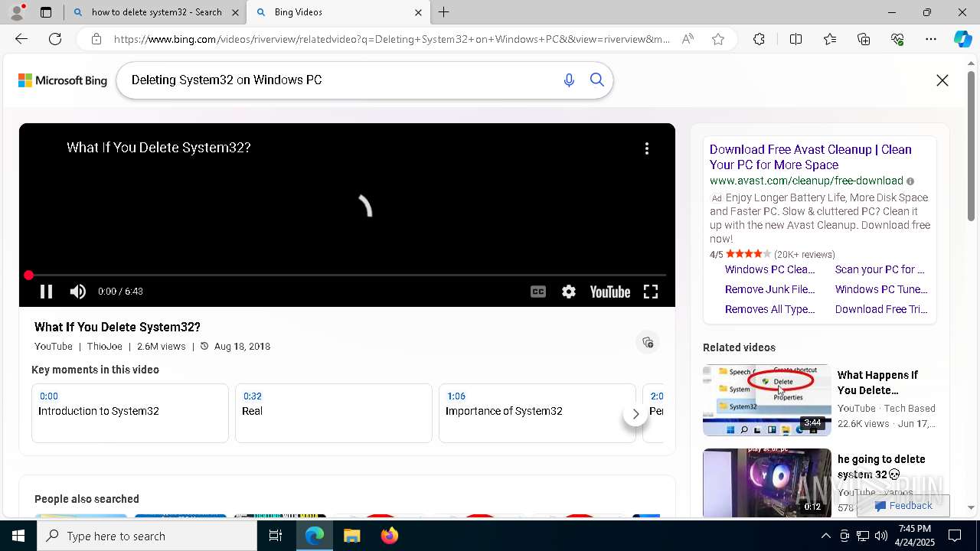
Task: Save video with the collection icon
Action: pyautogui.click(x=648, y=342)
